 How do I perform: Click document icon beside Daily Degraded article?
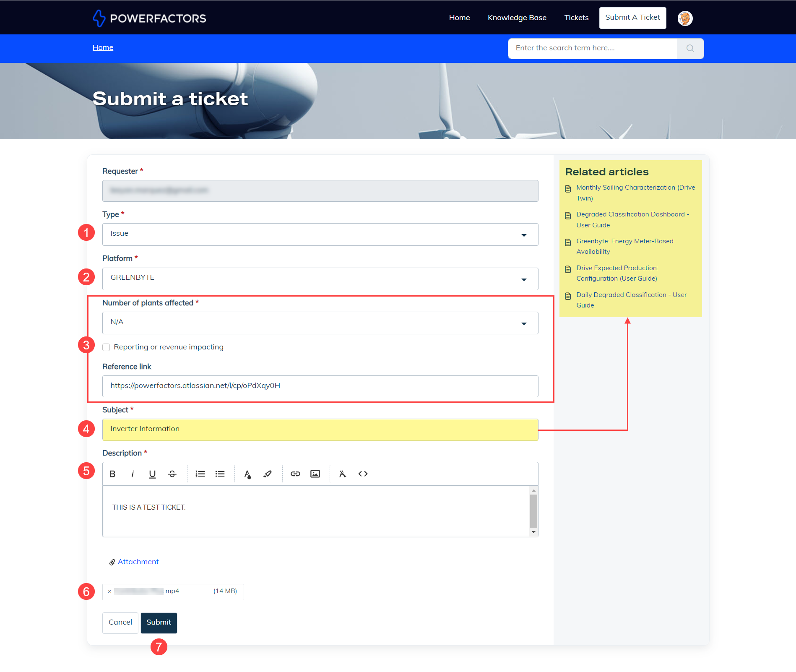pyautogui.click(x=568, y=296)
